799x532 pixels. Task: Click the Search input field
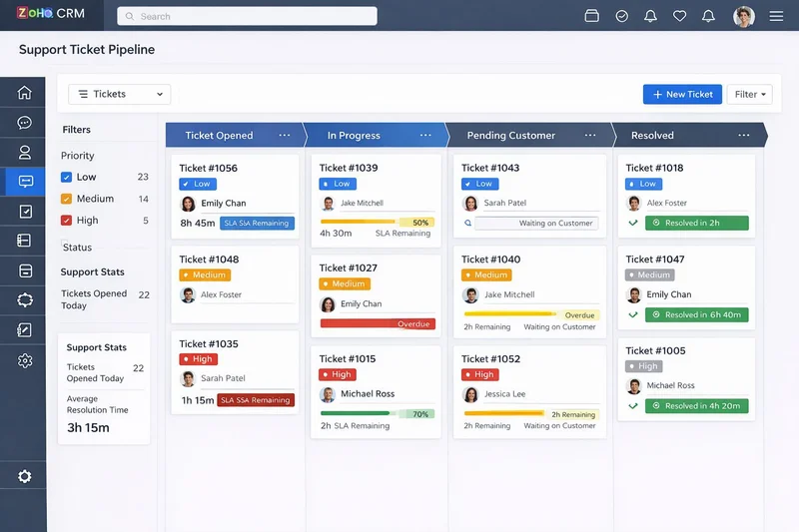(247, 16)
